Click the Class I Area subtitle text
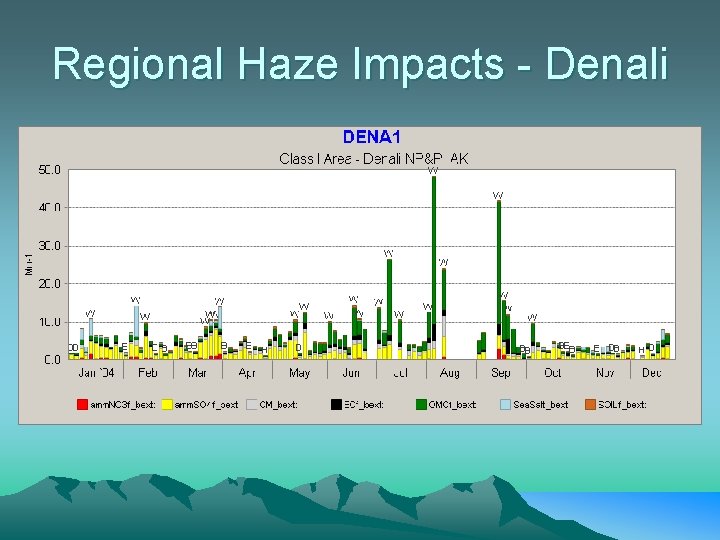The width and height of the screenshot is (720, 540). 373,159
